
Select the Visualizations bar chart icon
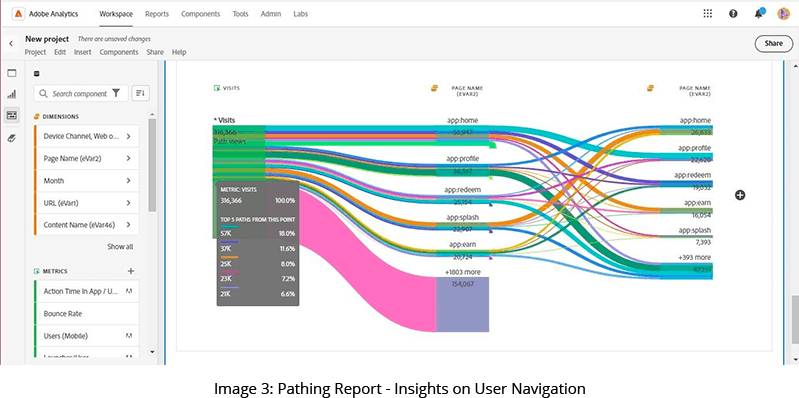[x=12, y=94]
